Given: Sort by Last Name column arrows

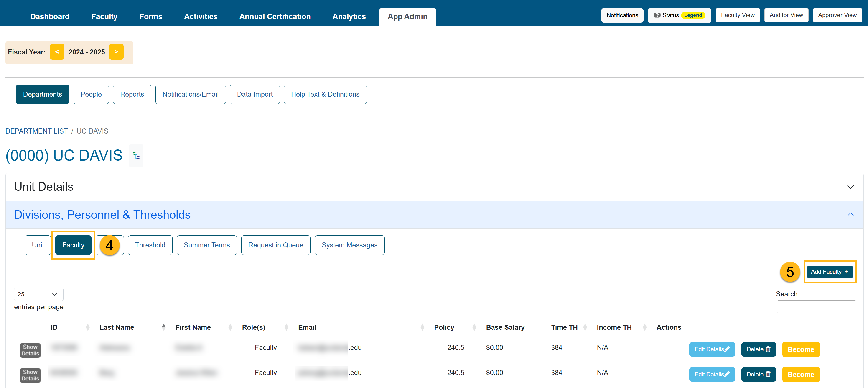Looking at the screenshot, I should 164,327.
